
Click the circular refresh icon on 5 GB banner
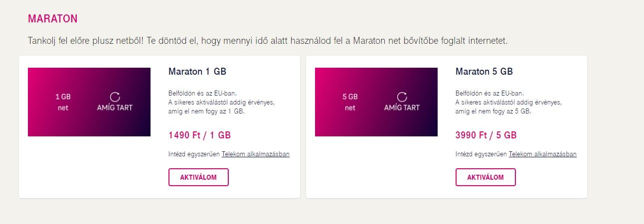pos(402,97)
